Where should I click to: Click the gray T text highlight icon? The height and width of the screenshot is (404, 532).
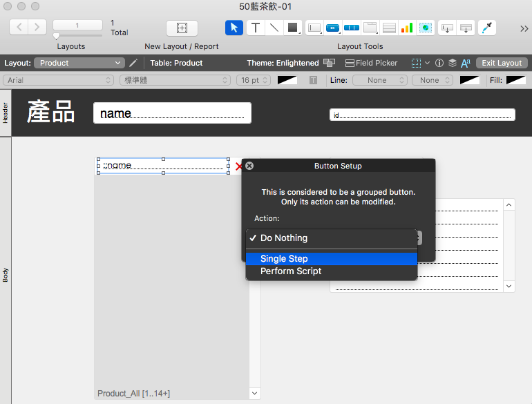pos(313,80)
